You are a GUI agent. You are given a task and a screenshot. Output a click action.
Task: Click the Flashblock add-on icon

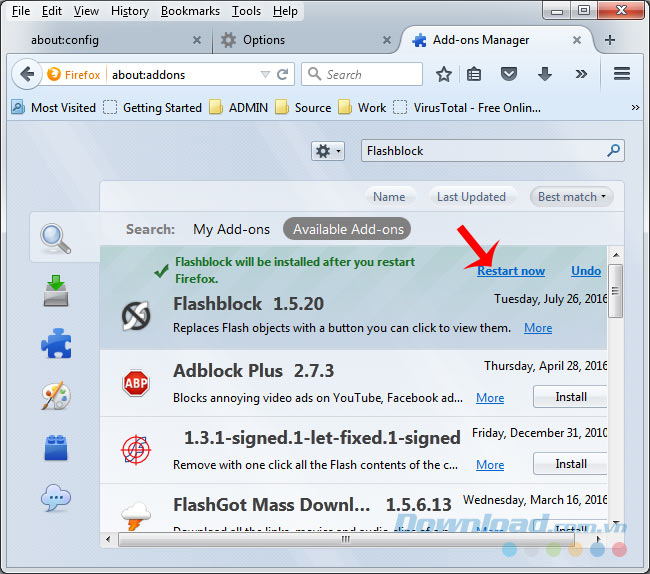point(136,316)
